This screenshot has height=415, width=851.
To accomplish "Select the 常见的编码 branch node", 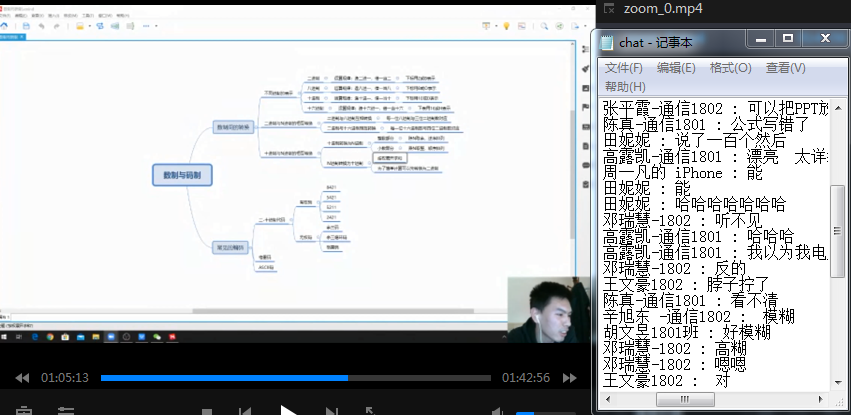I will (230, 248).
